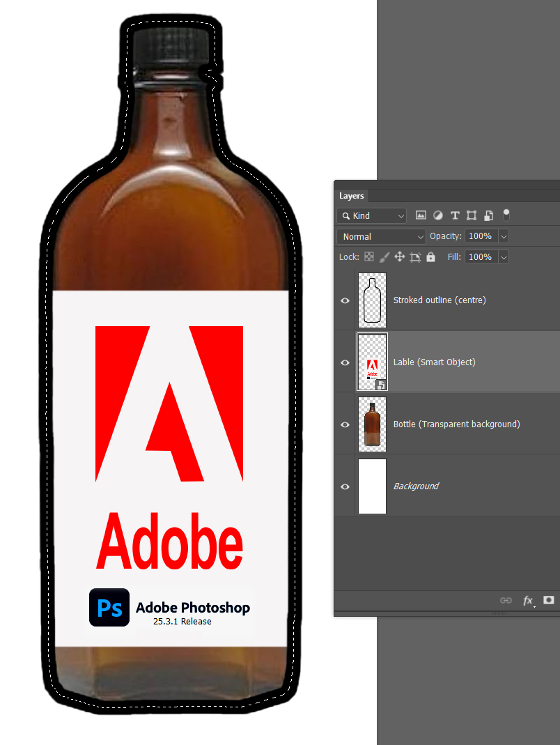Add a layer style with fx icon
Image resolution: width=560 pixels, height=745 pixels.
[528, 600]
